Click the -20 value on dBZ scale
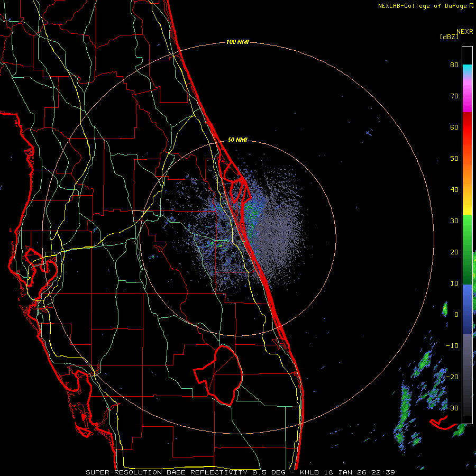476x476 pixels. pyautogui.click(x=452, y=377)
